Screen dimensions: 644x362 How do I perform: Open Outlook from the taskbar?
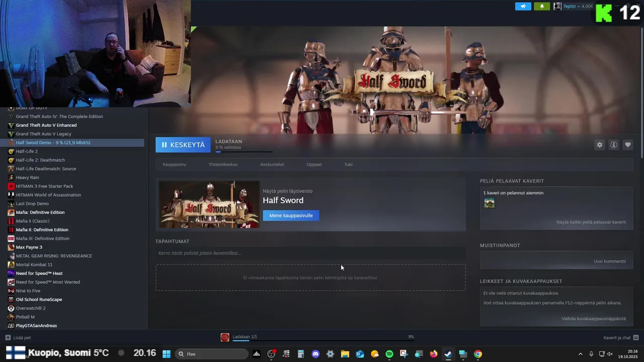click(x=360, y=354)
